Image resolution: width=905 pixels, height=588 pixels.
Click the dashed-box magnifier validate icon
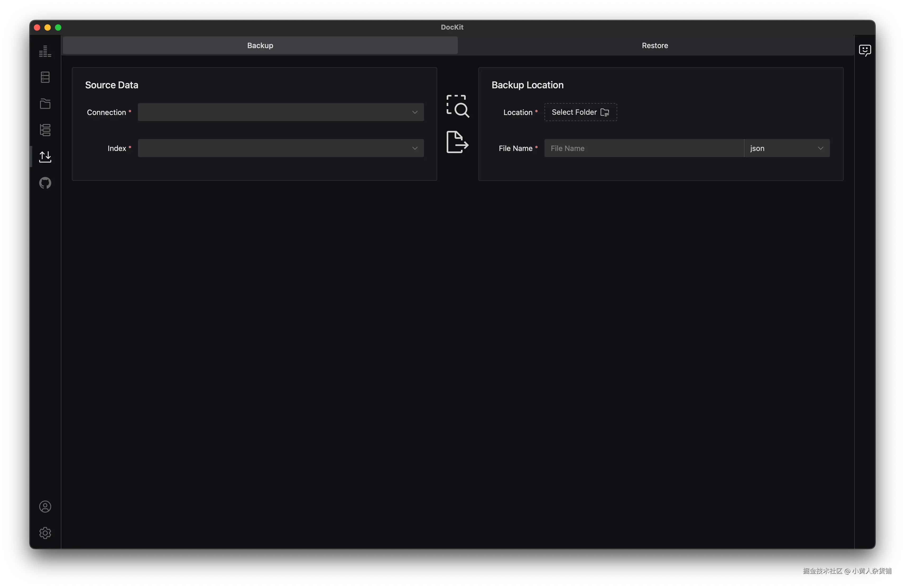(x=458, y=106)
